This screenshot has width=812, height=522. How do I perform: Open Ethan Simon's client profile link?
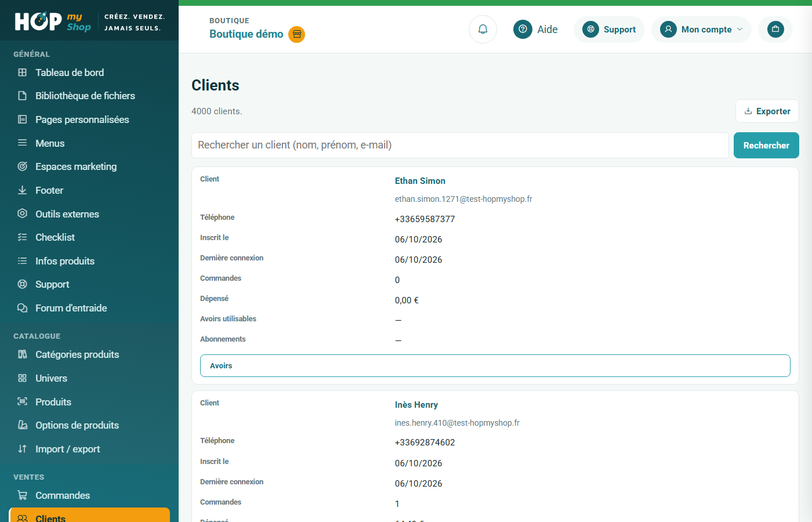[x=420, y=181]
